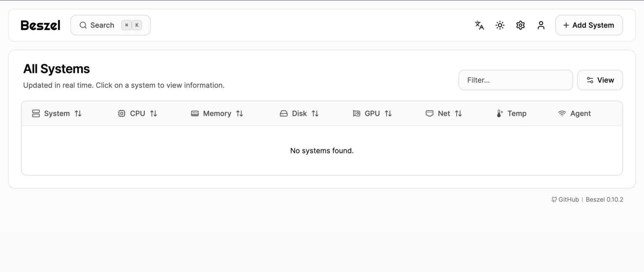Click the Filter input box
This screenshot has height=272, width=644.
[x=516, y=80]
